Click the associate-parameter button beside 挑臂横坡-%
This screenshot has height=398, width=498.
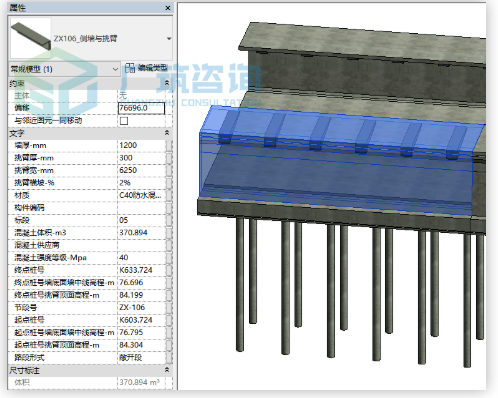169,183
